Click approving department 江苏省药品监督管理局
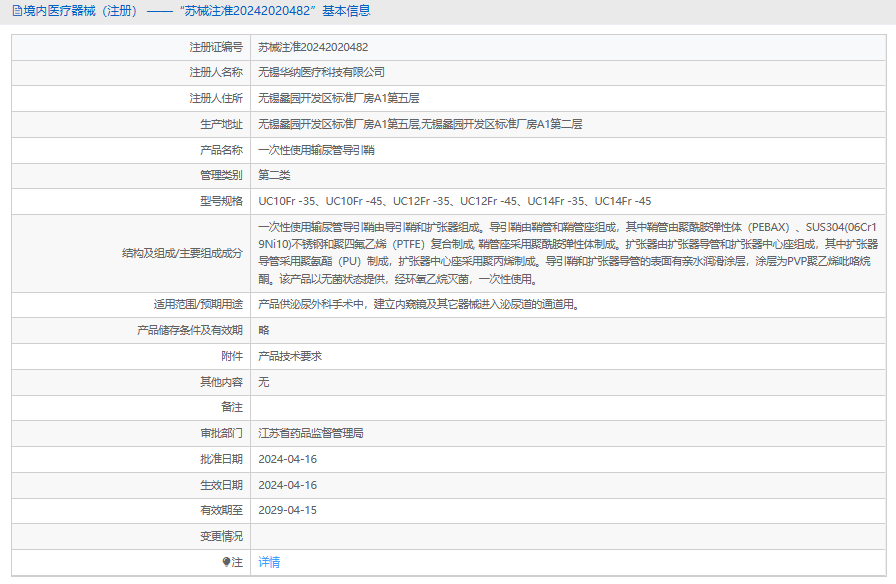 (311, 433)
